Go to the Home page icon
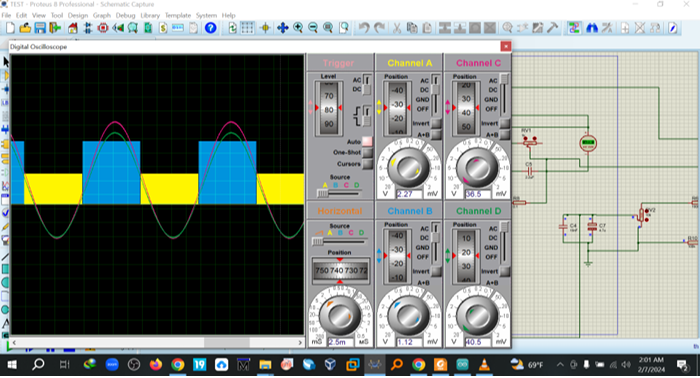The image size is (700, 378). [72, 28]
